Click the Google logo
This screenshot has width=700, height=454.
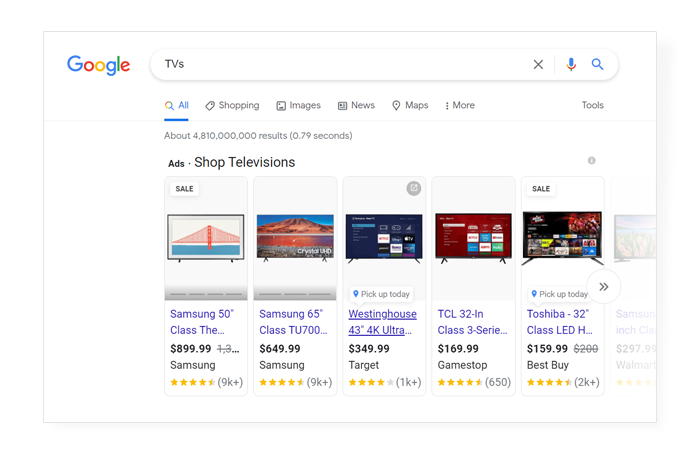pyautogui.click(x=99, y=65)
